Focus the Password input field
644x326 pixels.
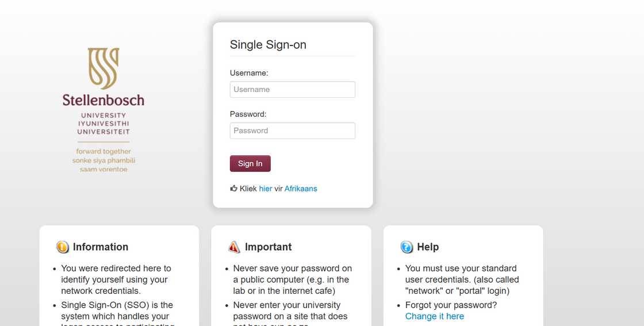pyautogui.click(x=292, y=131)
